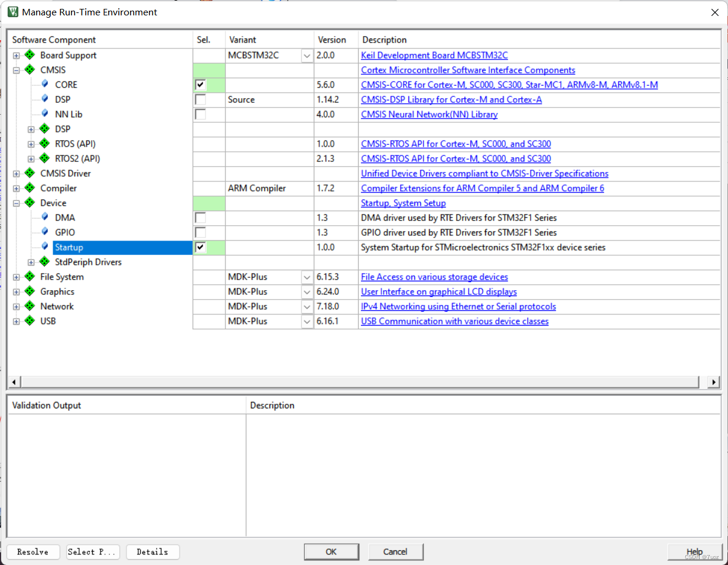Open the Unified Device Drivers link
This screenshot has height=565, width=728.
click(485, 174)
